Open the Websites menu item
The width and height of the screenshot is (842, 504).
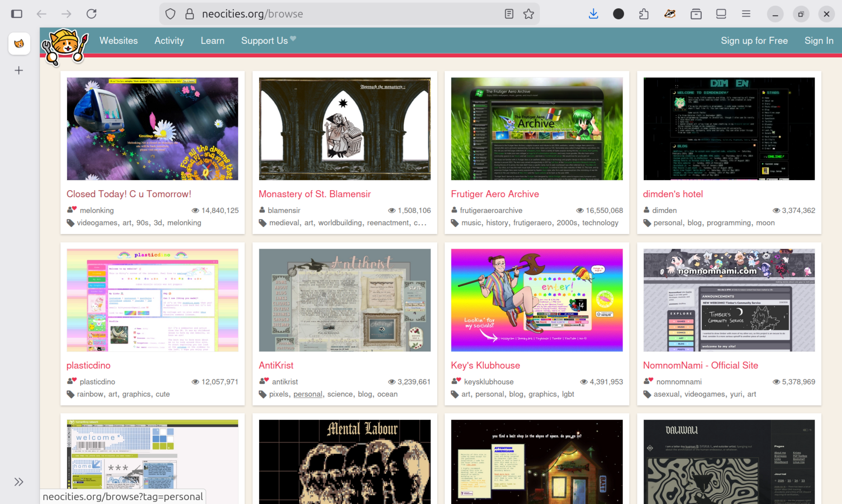pos(119,41)
